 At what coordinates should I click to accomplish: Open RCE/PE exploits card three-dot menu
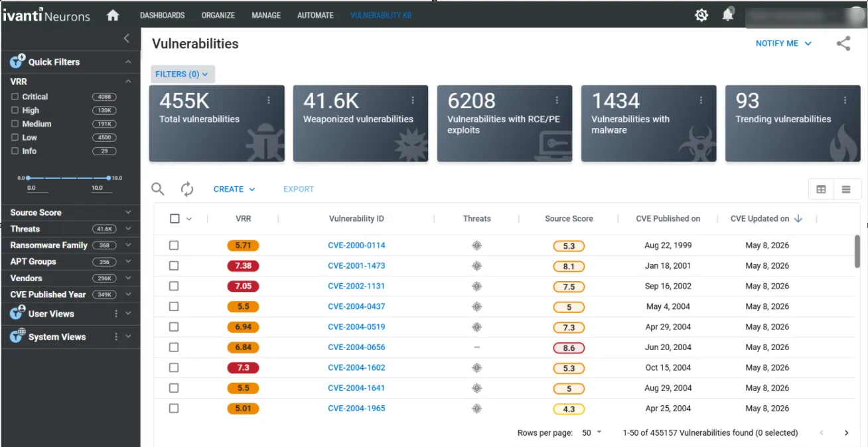(557, 100)
